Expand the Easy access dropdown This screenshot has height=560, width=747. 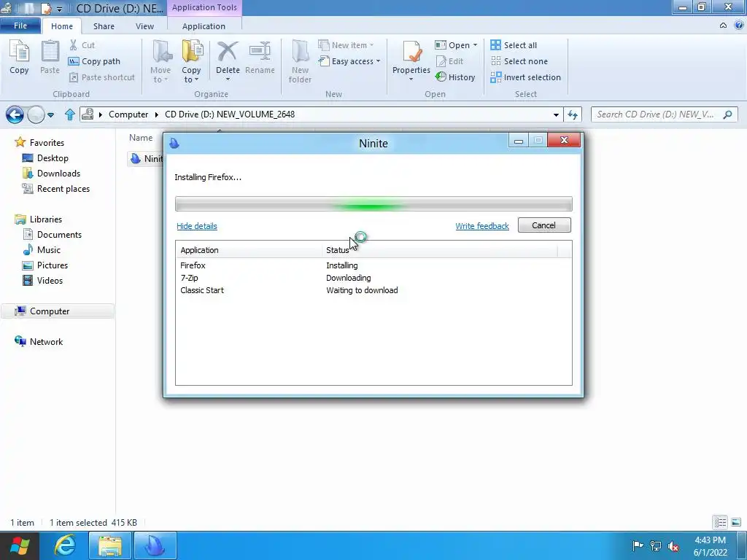pyautogui.click(x=378, y=61)
